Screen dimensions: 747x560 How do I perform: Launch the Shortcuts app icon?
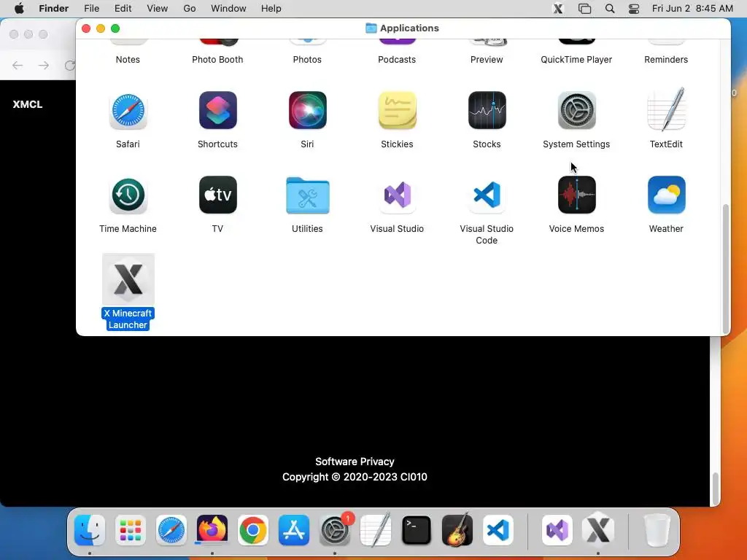217,111
